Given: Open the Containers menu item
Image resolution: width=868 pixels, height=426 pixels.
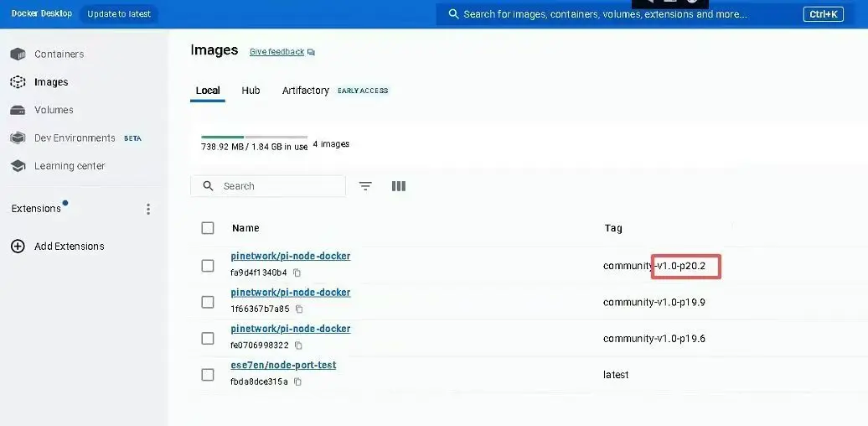Looking at the screenshot, I should 59,55.
